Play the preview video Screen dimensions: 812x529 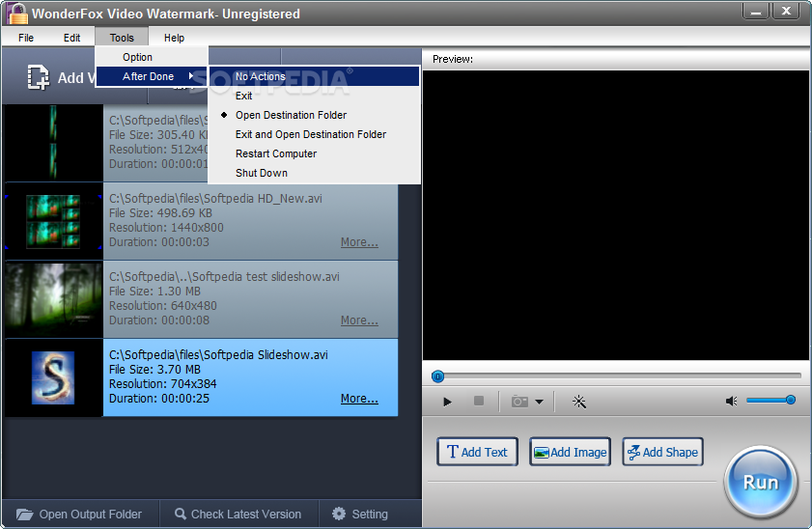point(447,402)
